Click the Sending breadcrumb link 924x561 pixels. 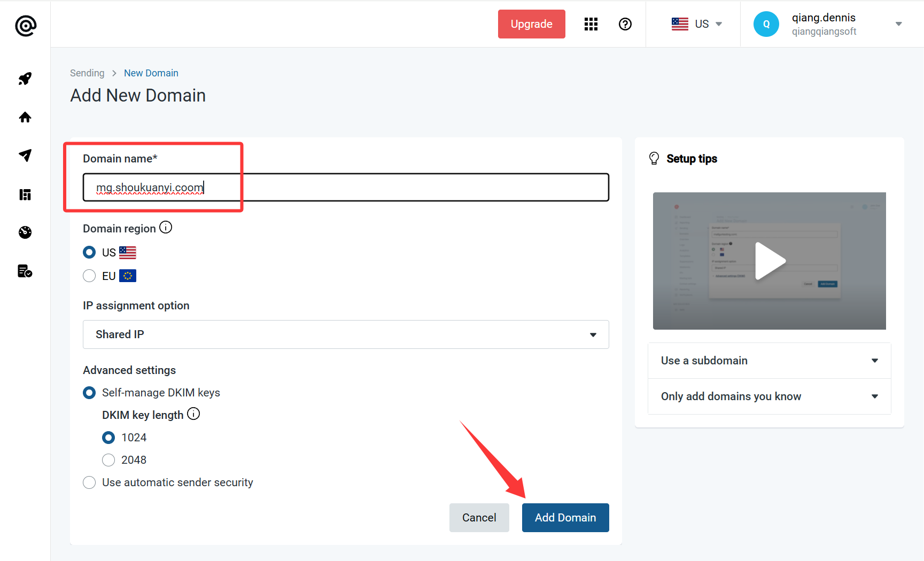pos(87,73)
